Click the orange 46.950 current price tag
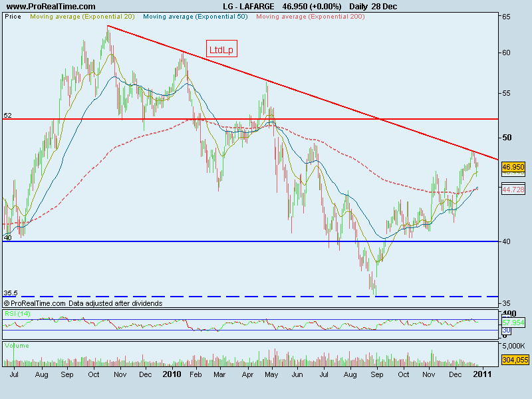Viewport: 532px width, 399px height. coord(513,167)
